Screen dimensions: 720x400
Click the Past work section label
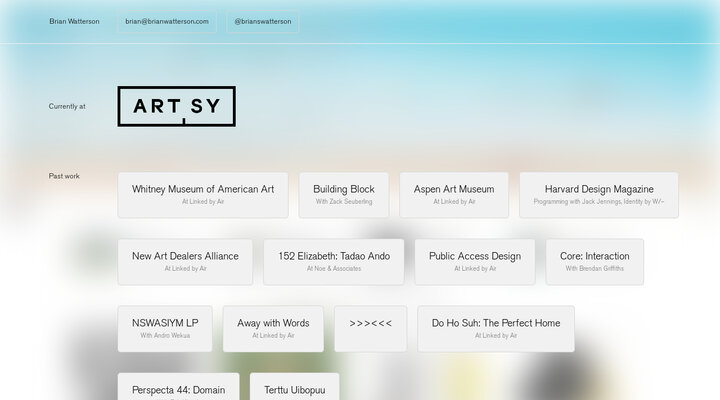coord(64,176)
